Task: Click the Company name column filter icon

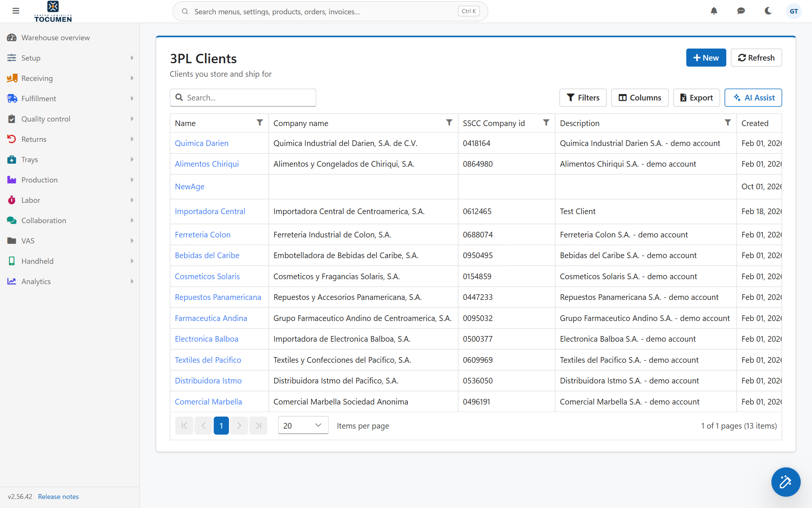Action: (449, 123)
